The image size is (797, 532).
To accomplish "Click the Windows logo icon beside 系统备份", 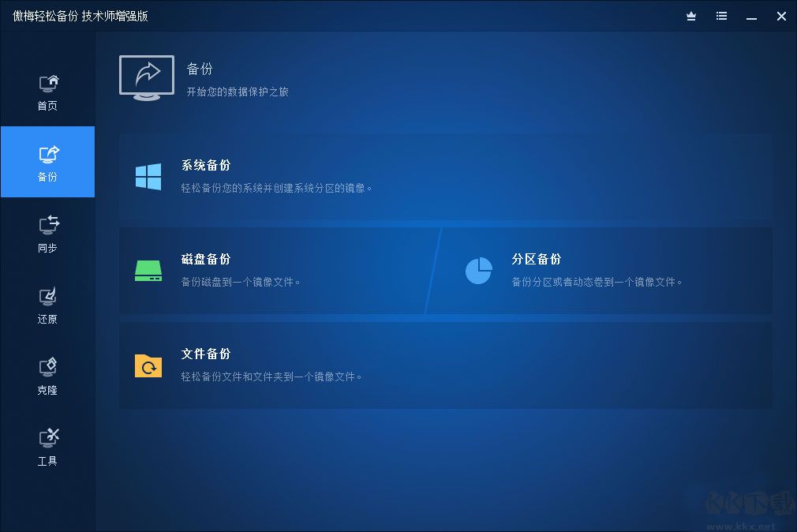I will click(x=148, y=175).
